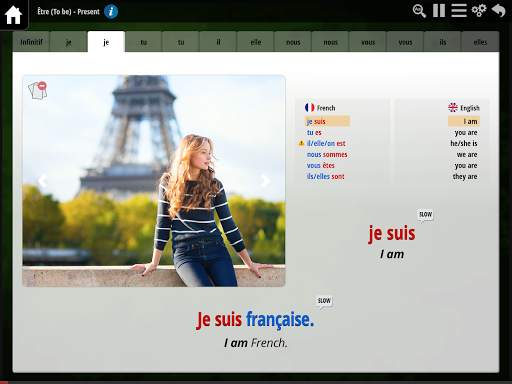Click he/she is in English column
The image size is (512, 384).
coord(464,143)
